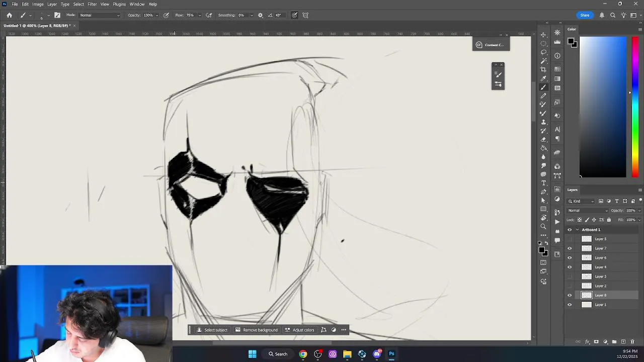Open the Character panel icon
Screen dimensions: 644x362
click(x=557, y=129)
